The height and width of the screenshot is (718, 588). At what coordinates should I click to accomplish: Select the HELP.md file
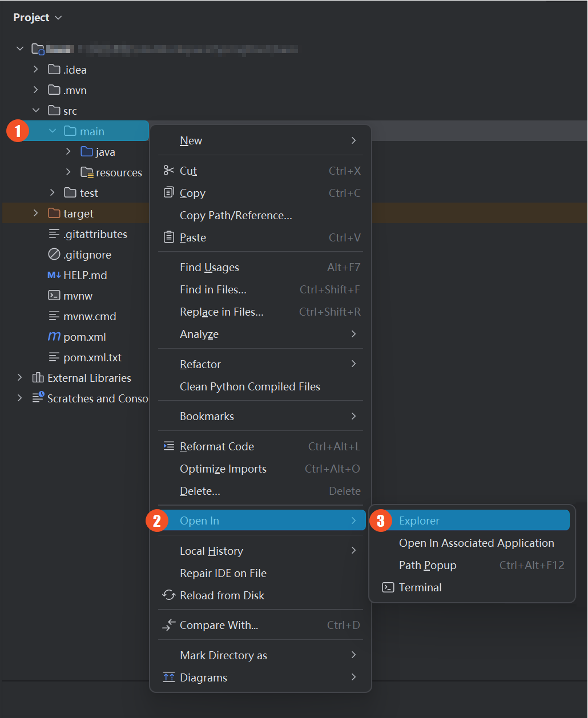[x=85, y=275]
